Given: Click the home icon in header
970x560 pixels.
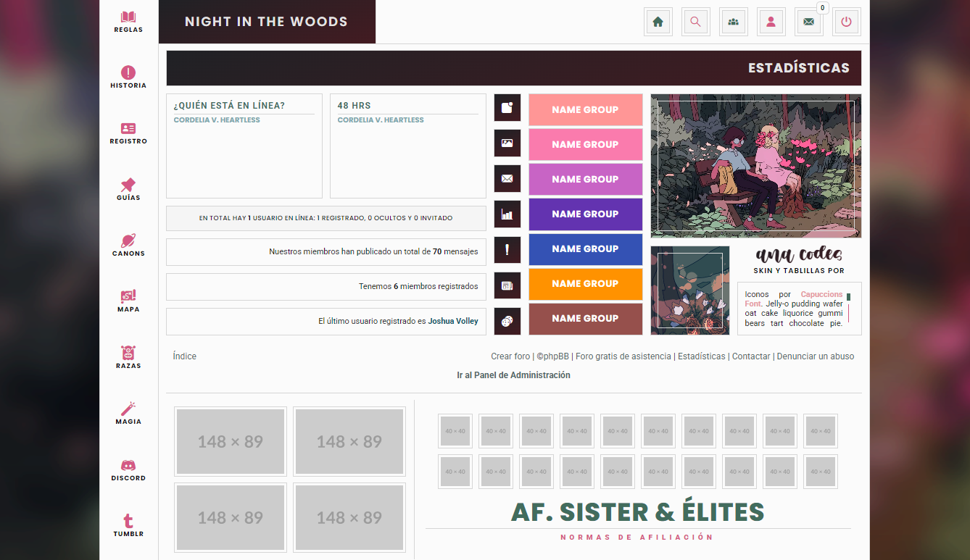Looking at the screenshot, I should [658, 22].
